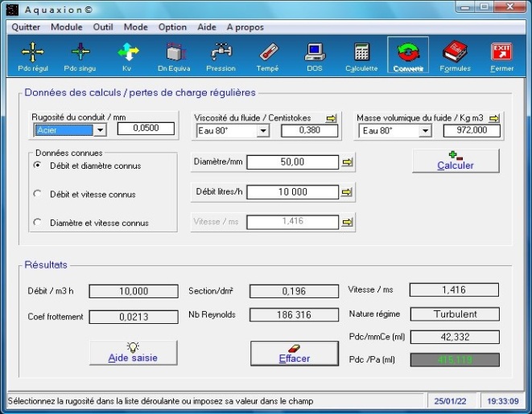
Task: Open the masse volumique Eau 80° dropdown
Action: (424, 131)
